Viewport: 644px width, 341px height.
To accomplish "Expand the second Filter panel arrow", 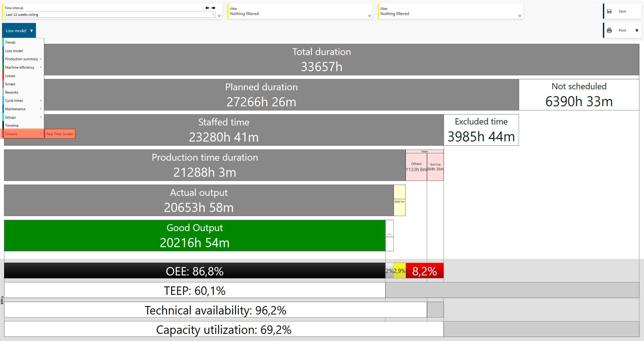I will coord(520,16).
